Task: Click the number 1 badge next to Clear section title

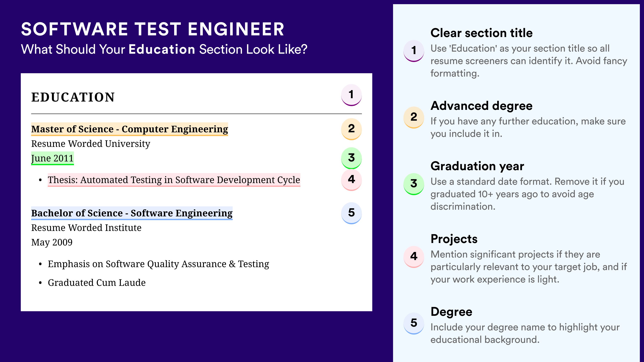Action: coord(414,51)
